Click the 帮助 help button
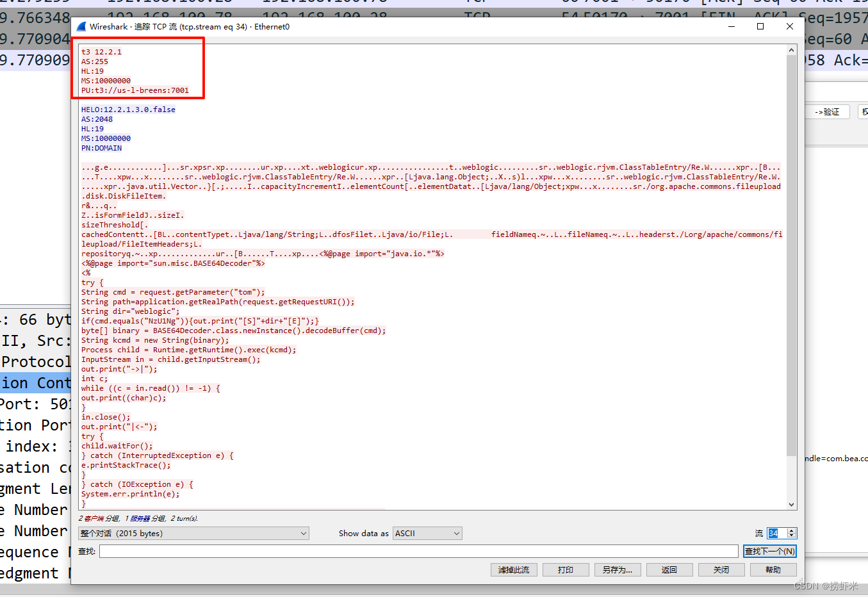Image resolution: width=868 pixels, height=597 pixels. click(x=773, y=570)
